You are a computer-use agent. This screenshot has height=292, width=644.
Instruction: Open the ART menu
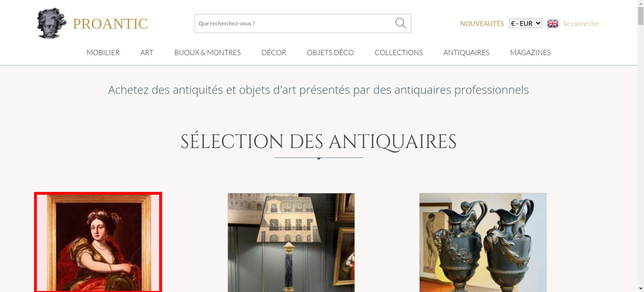pyautogui.click(x=147, y=52)
